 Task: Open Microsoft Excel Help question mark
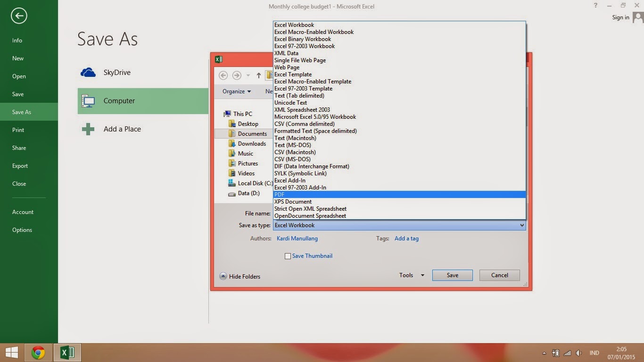596,6
